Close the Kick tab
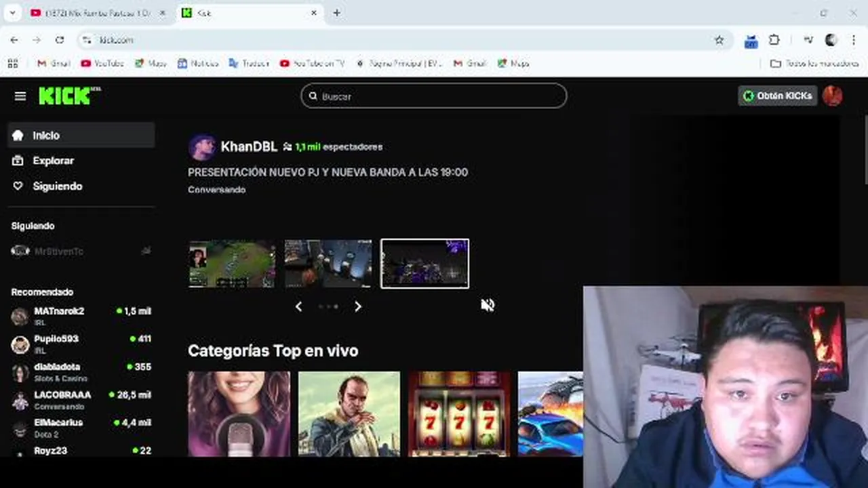This screenshot has width=868, height=488. [x=314, y=13]
